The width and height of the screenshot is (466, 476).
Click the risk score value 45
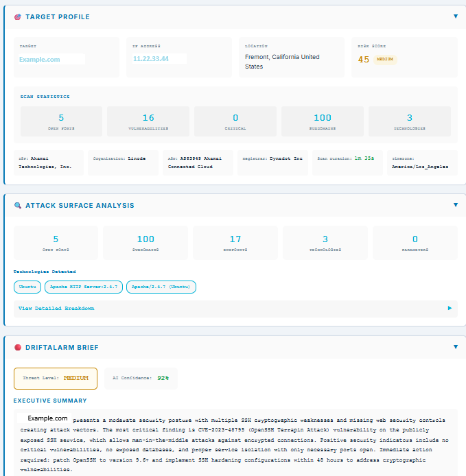pyautogui.click(x=363, y=60)
